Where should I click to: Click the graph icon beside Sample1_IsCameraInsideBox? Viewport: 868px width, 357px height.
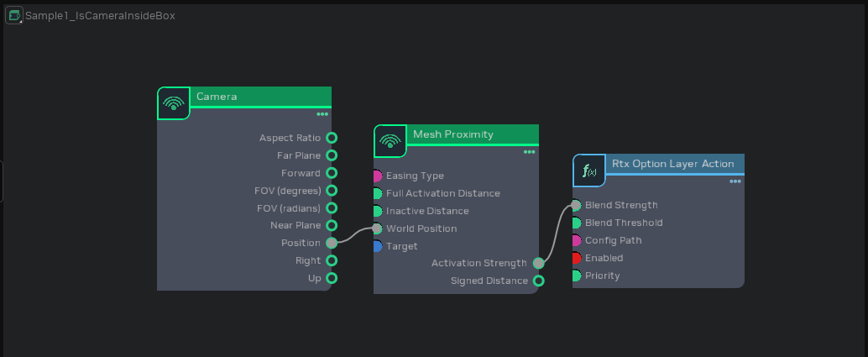pyautogui.click(x=13, y=15)
